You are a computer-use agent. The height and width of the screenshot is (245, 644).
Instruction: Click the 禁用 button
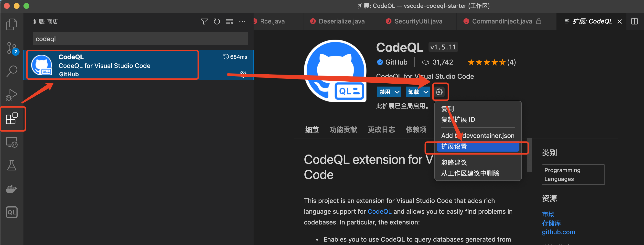click(385, 92)
